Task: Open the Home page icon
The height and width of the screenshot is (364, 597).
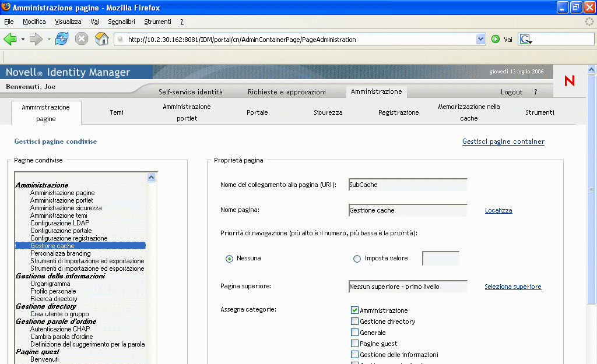Action: [101, 39]
